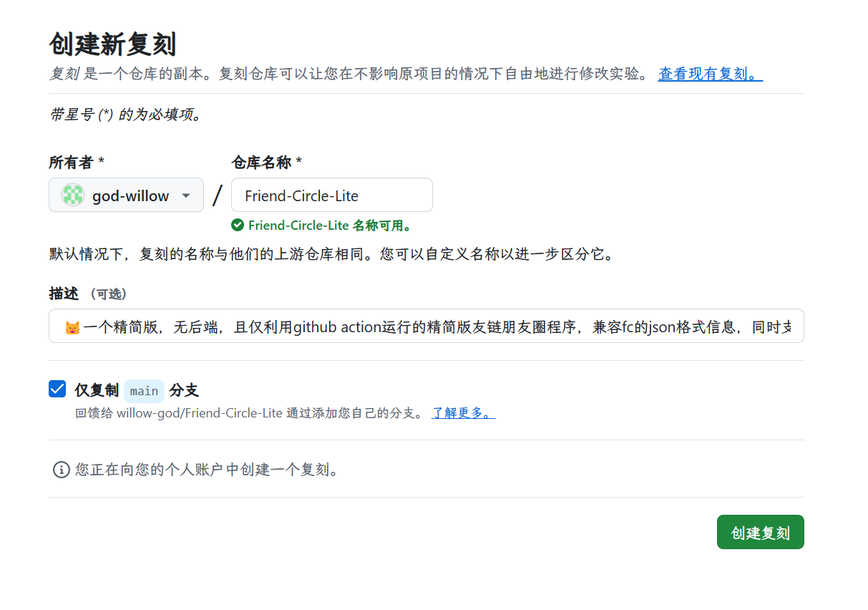The image size is (868, 610).
Task: Follow the "了解更多" link
Action: [463, 413]
